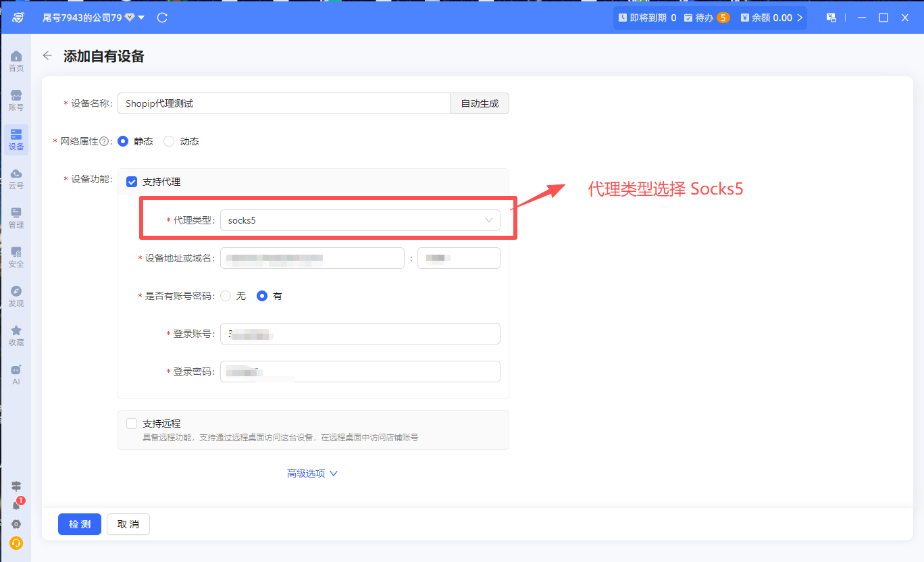Open the 代理类型 socks5 dropdown
924x562 pixels.
[x=360, y=220]
